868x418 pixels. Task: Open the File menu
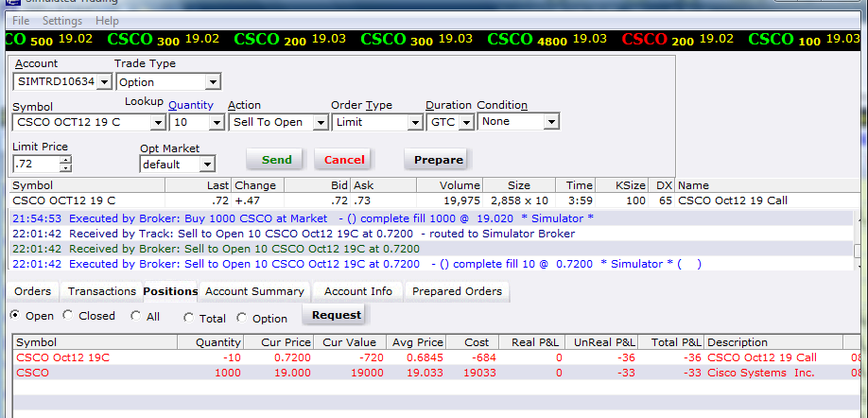pyautogui.click(x=21, y=21)
